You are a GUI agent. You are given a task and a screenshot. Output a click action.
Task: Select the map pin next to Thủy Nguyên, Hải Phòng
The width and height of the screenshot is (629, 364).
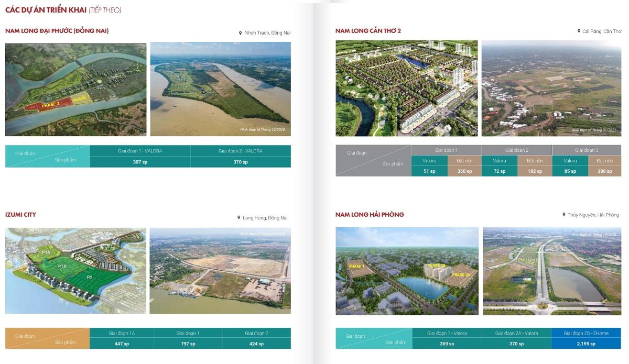[x=563, y=215]
